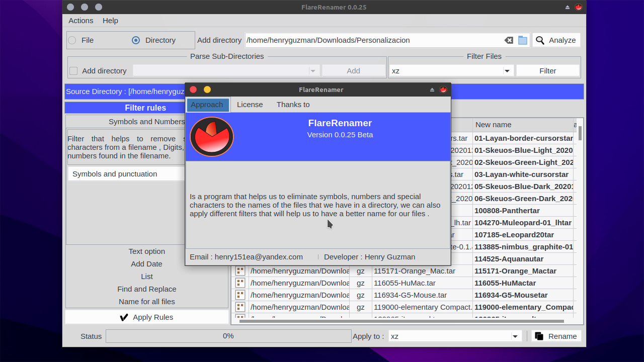Open the Apply to xz dropdown
This screenshot has width=644, height=362.
(x=515, y=336)
